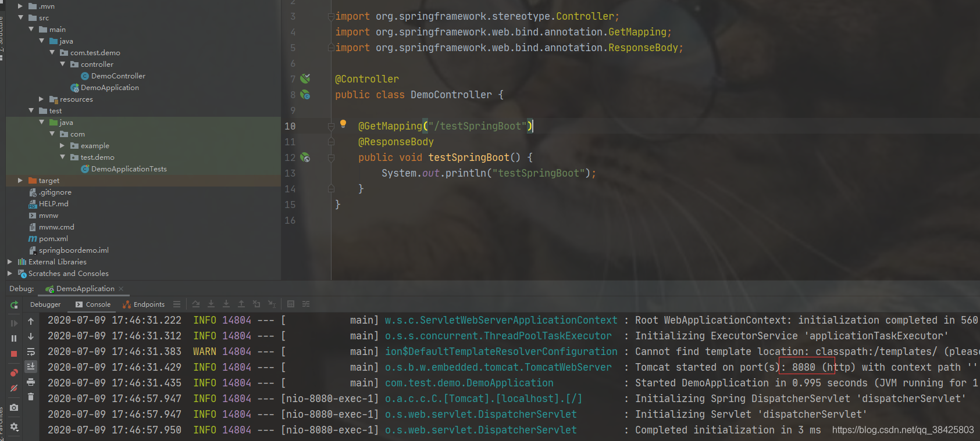
Task: Clear all console output with trash icon
Action: point(31,397)
